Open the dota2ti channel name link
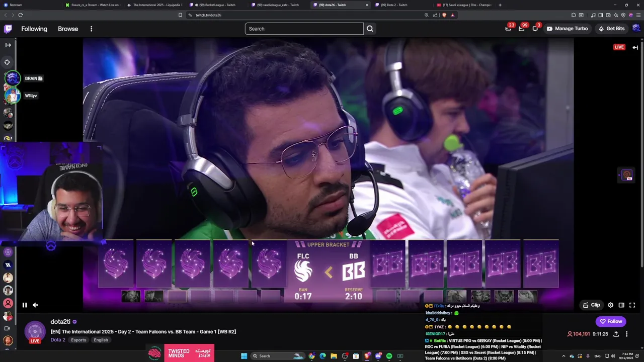Screen dimensions: 644x362 pos(60,322)
